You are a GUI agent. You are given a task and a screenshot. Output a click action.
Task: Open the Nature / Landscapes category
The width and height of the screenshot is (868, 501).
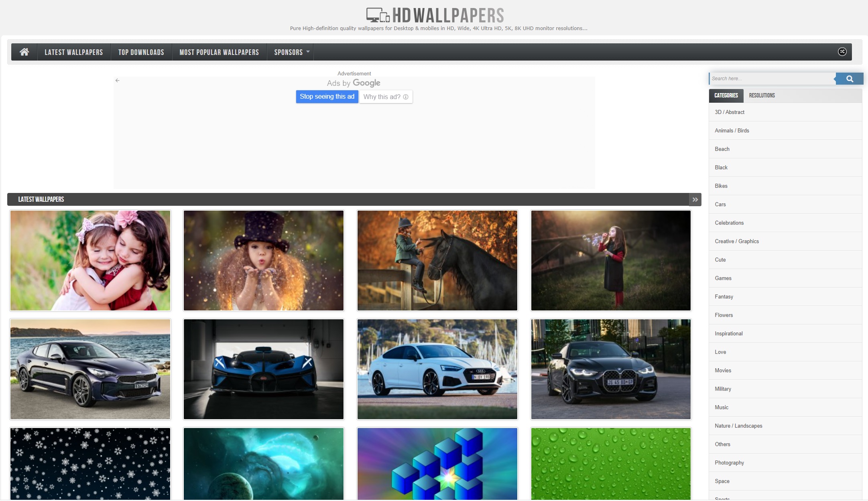click(738, 426)
